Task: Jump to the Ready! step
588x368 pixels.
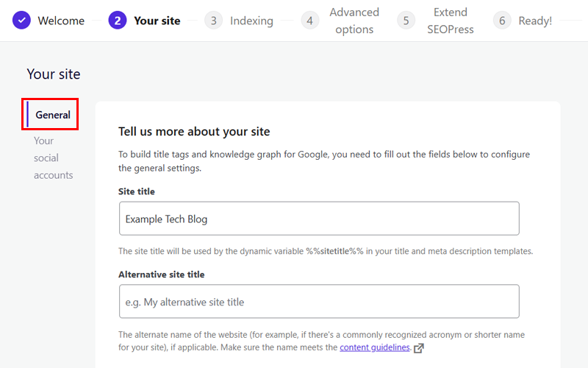Action: pyautogui.click(x=535, y=21)
